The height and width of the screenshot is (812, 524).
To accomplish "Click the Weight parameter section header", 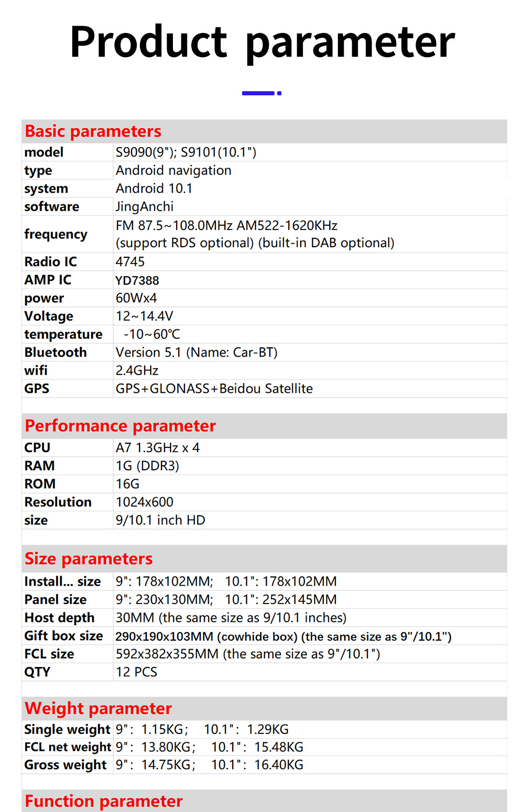I will (x=99, y=709).
